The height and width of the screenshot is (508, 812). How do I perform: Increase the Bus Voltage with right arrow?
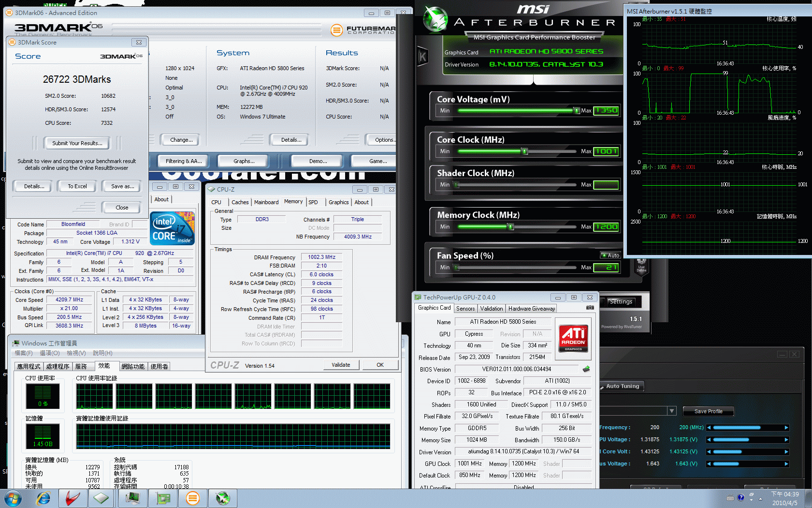pos(786,464)
